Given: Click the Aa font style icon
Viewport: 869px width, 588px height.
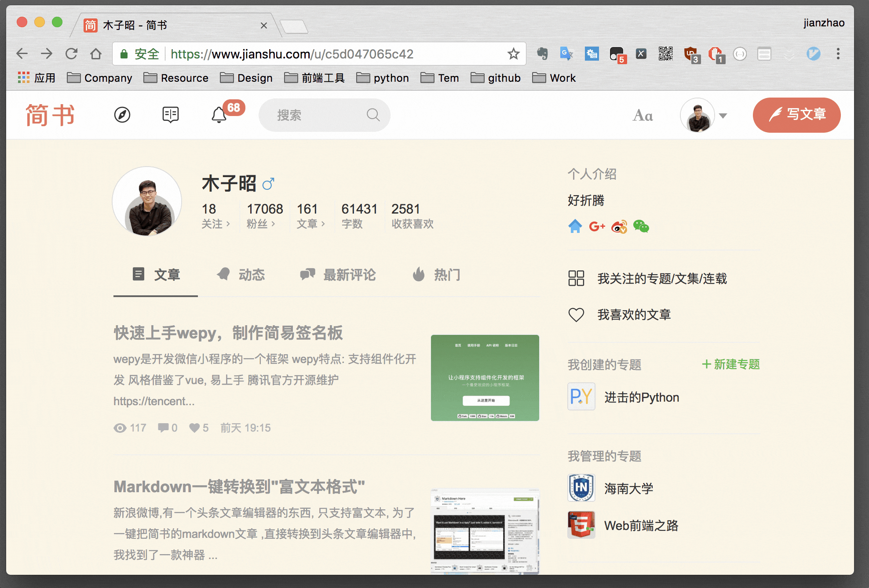Looking at the screenshot, I should [x=643, y=116].
